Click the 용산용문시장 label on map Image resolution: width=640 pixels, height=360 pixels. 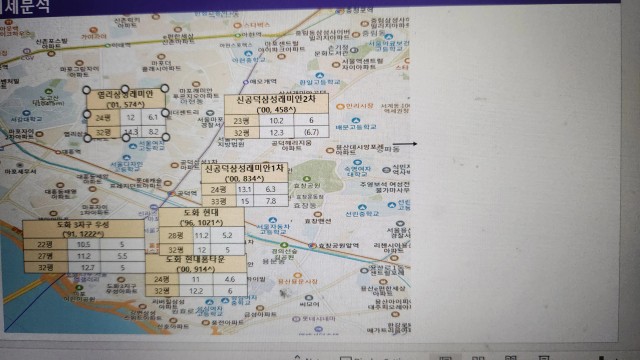point(298,282)
